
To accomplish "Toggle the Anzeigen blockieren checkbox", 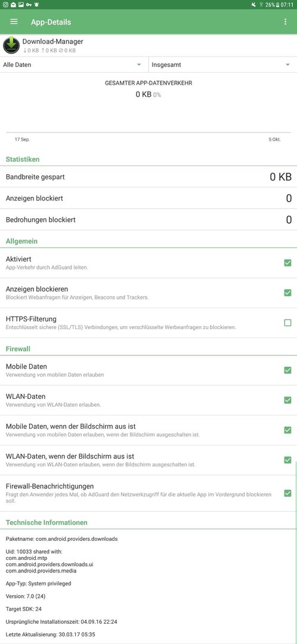I will (287, 293).
